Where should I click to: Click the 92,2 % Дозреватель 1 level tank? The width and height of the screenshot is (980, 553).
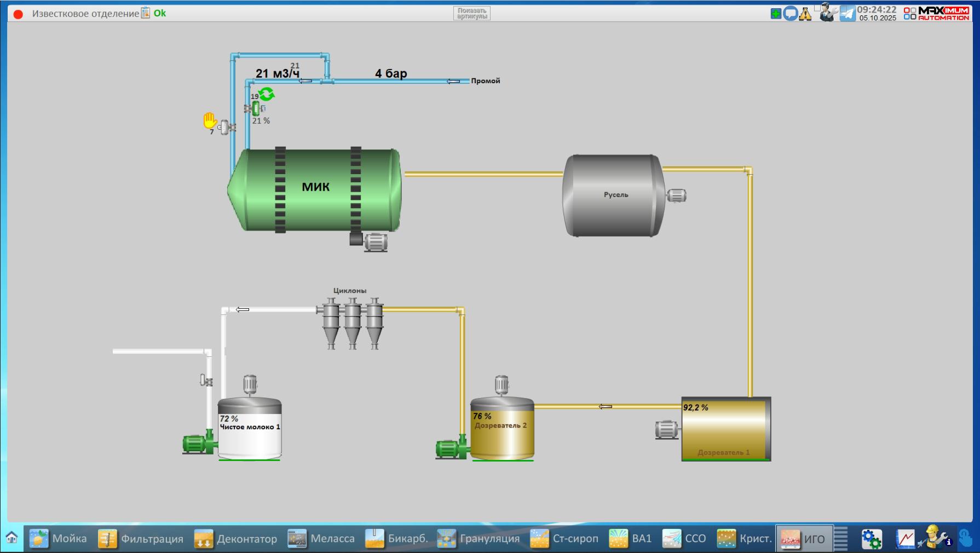point(726,429)
